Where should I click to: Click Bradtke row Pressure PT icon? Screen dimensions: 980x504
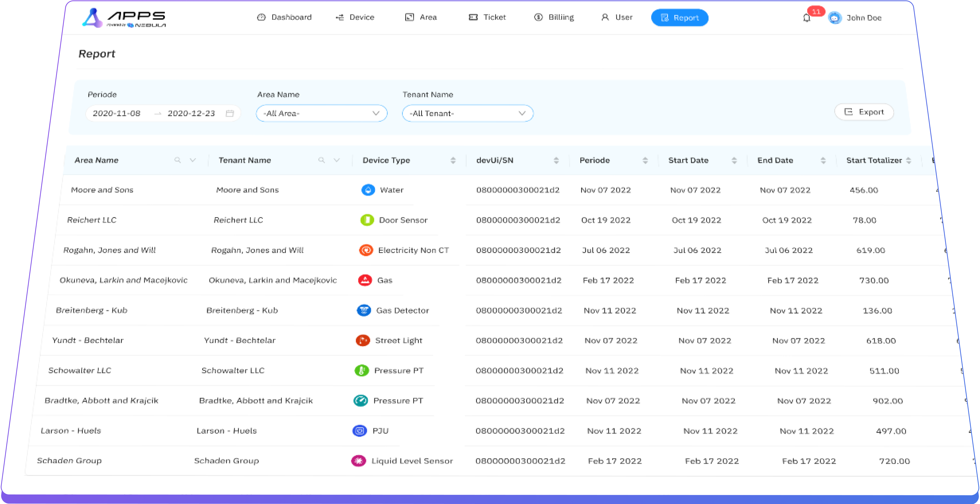pyautogui.click(x=361, y=400)
